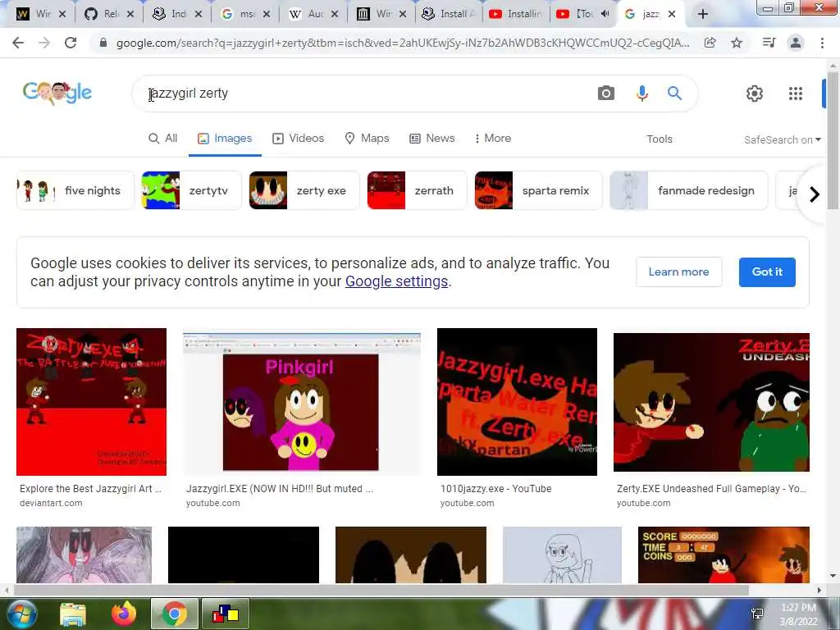The height and width of the screenshot is (630, 840).
Task: Switch to Chrome taskbar button
Action: tap(174, 614)
